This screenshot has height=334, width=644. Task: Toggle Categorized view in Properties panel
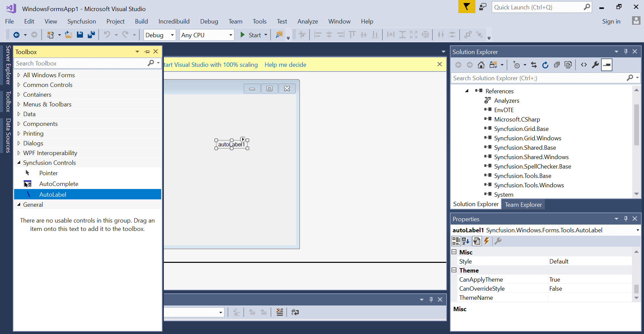(456, 241)
